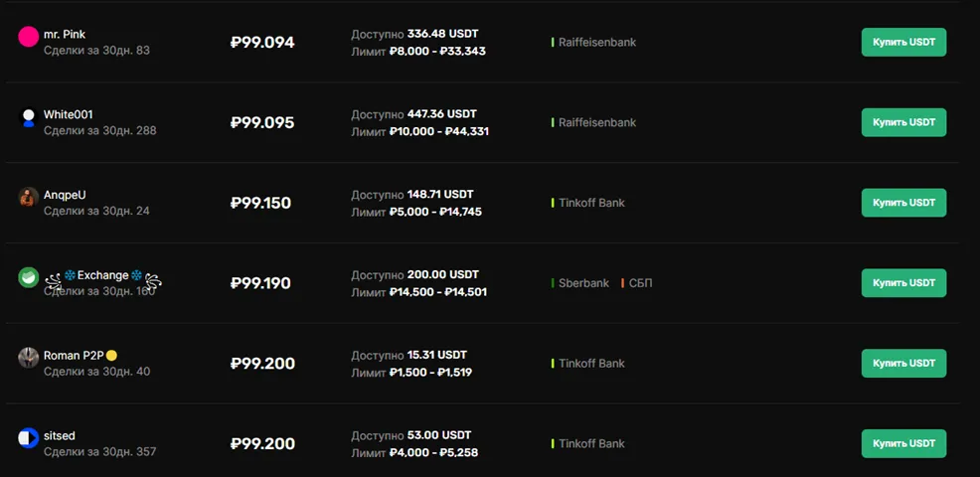
Task: Open AnqpeU seller profile name
Action: coord(65,195)
